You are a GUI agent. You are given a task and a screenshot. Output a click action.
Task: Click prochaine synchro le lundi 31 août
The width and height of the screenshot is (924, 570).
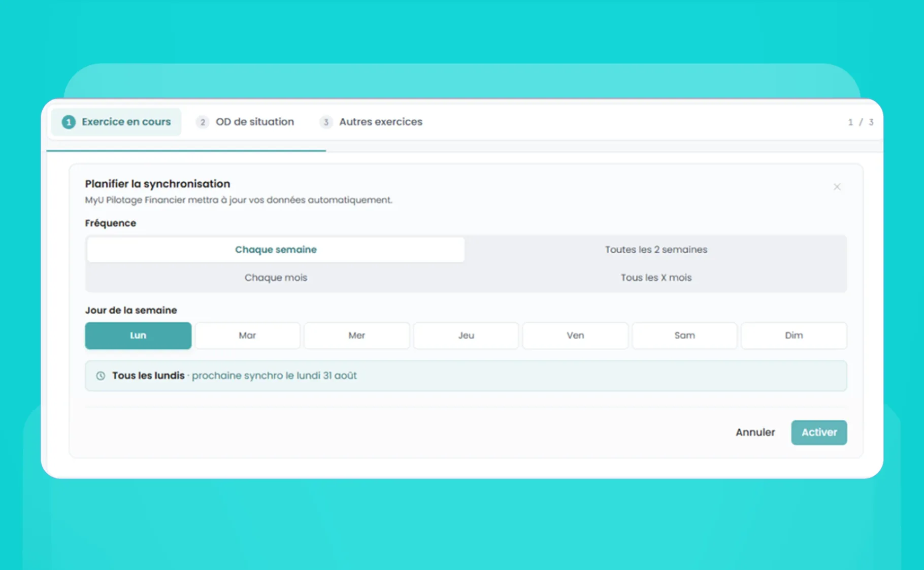click(x=274, y=376)
